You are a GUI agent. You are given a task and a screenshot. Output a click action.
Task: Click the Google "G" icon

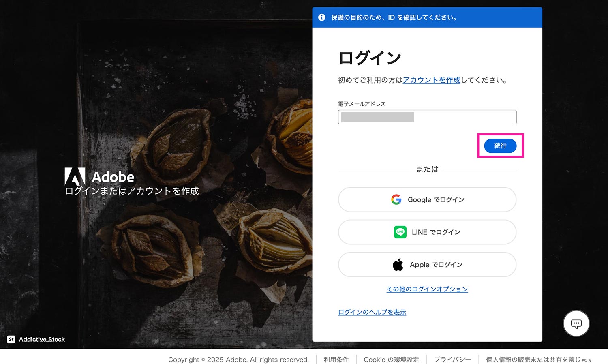pos(396,199)
